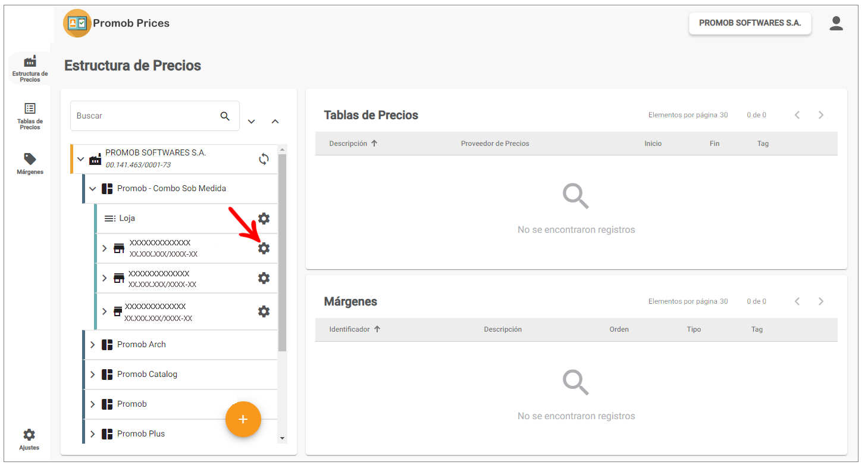Go to previous page in Tablas de Precios
868x474 pixels.
(797, 115)
